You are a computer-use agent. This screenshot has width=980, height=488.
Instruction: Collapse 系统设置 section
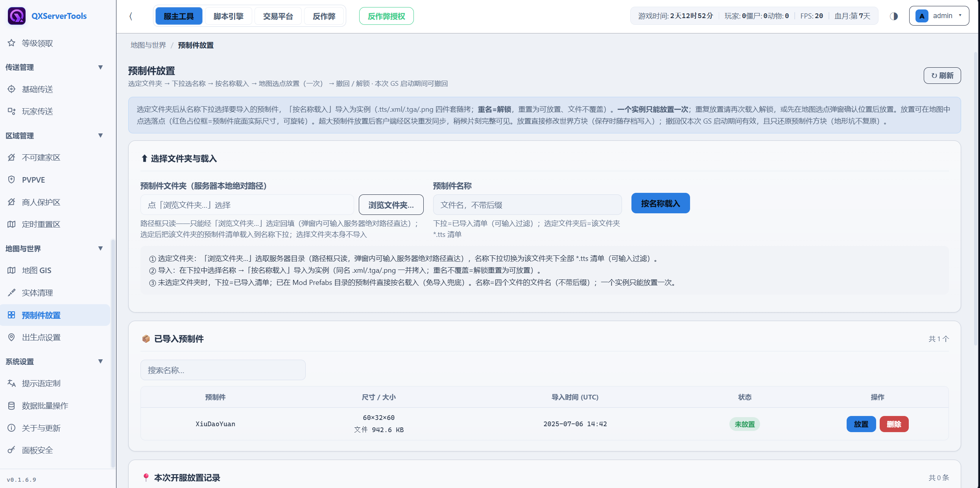(x=100, y=361)
